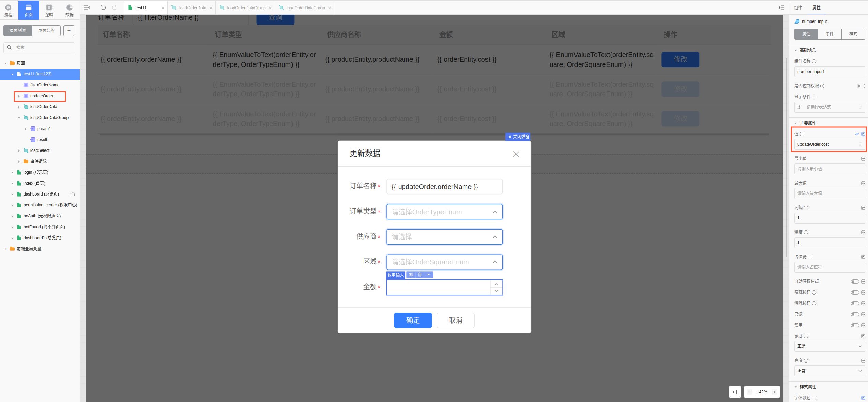Viewport: 868px width, 402px height.
Task: Open expression editor icon for 占位符
Action: pos(863,257)
